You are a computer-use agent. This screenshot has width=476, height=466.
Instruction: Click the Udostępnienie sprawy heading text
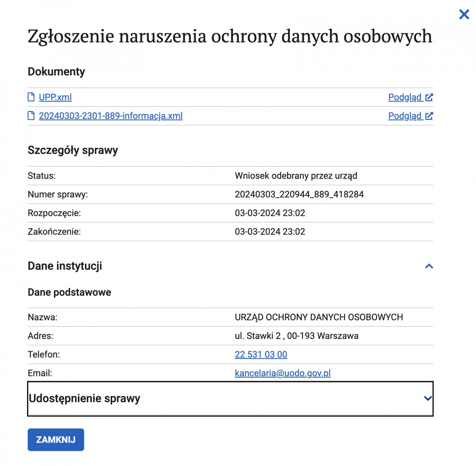[x=84, y=399]
